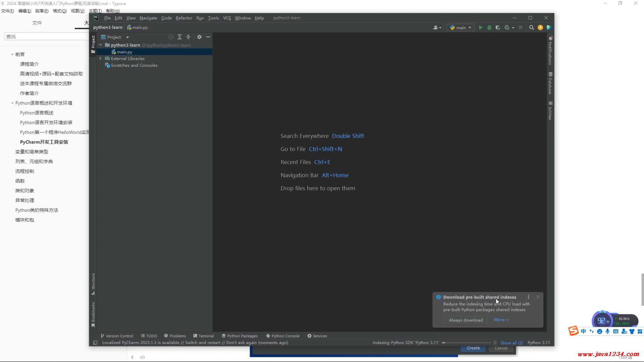The height and width of the screenshot is (362, 644).
Task: Collapse Python语言概述和开发环境 section in Typora
Action: [12, 103]
